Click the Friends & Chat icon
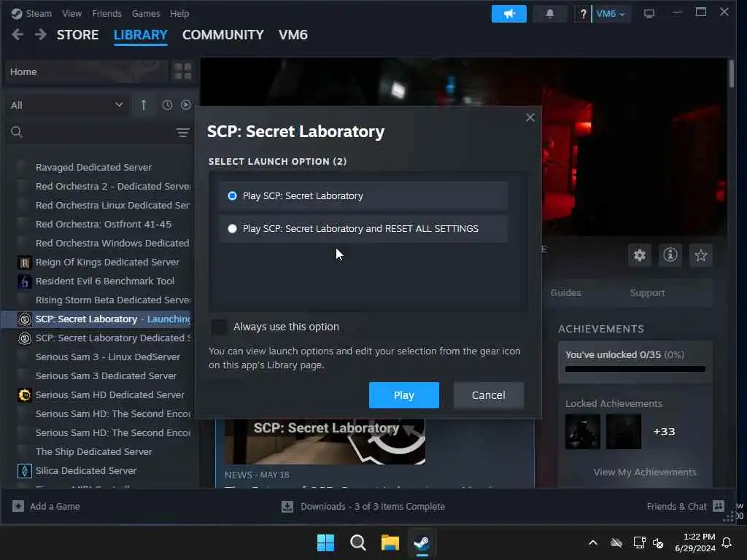Screen dimensions: 747x560 (x=719, y=506)
